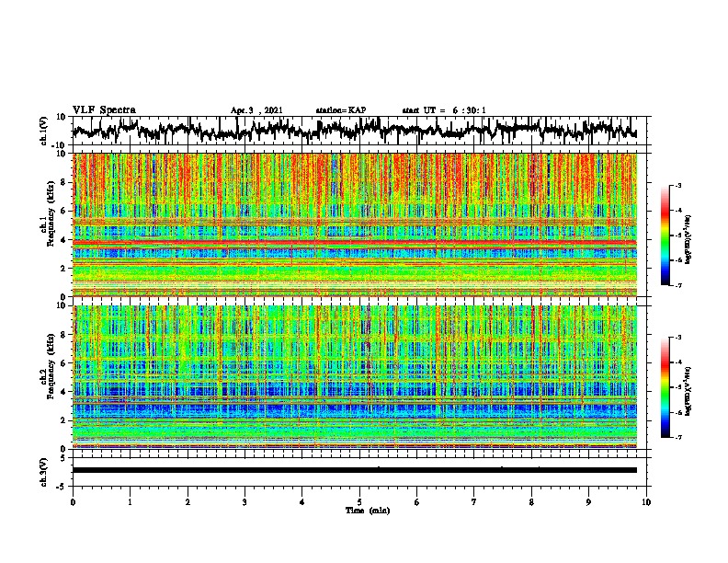This screenshot has height=563, width=728.
Task: Click the "ch.3(V)" axis label
Action: click(44, 472)
